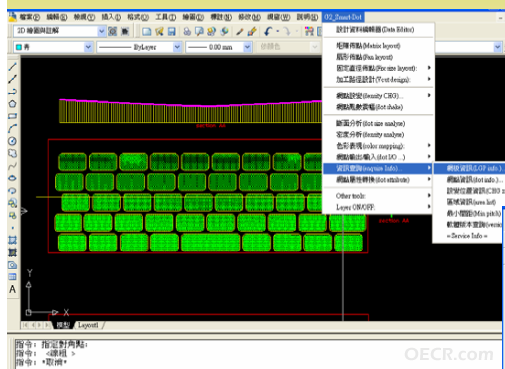
Task: Select density analyse menu entry
Action: click(x=379, y=135)
